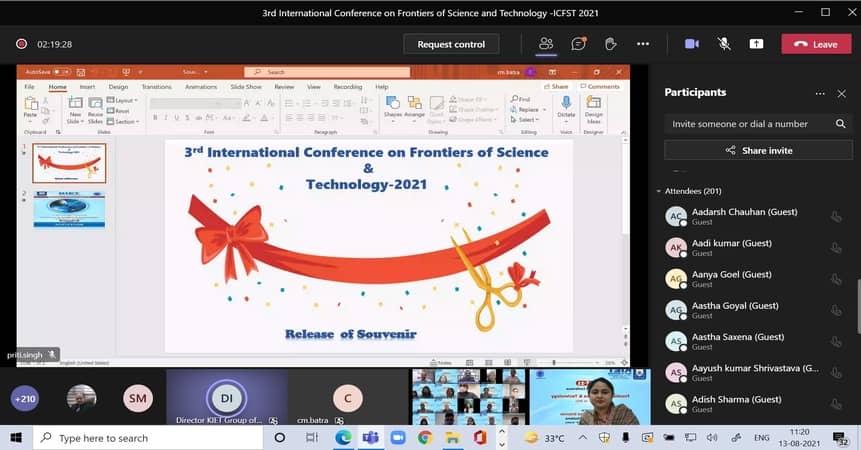Click the Share invite button

pos(758,150)
